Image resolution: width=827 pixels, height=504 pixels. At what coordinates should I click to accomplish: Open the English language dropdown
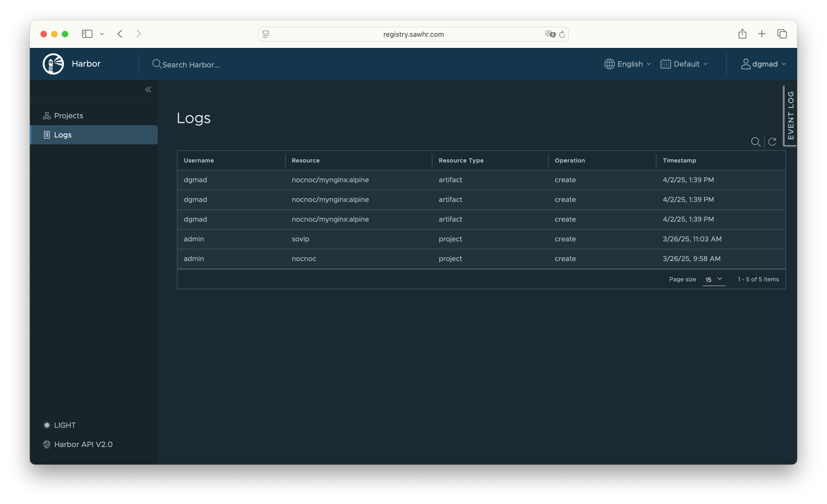tap(627, 64)
